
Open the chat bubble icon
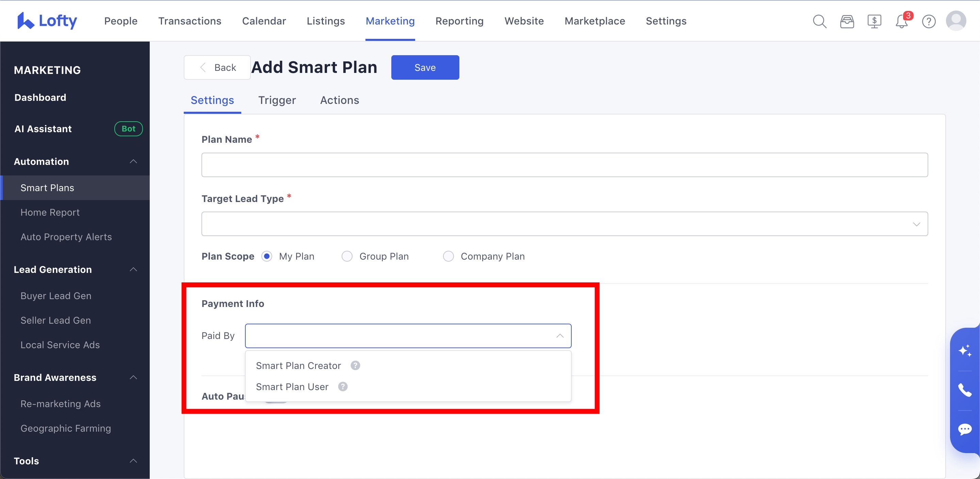click(x=965, y=430)
